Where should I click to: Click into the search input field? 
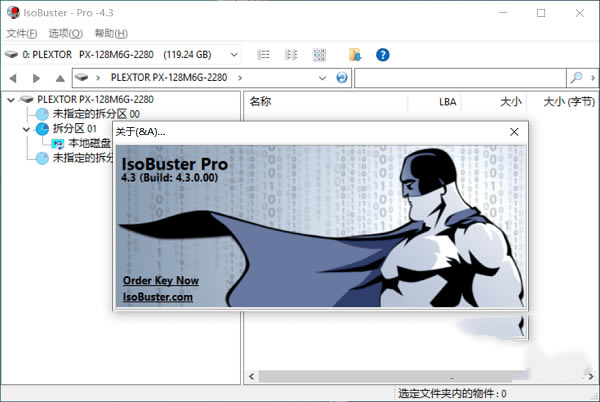pos(460,78)
